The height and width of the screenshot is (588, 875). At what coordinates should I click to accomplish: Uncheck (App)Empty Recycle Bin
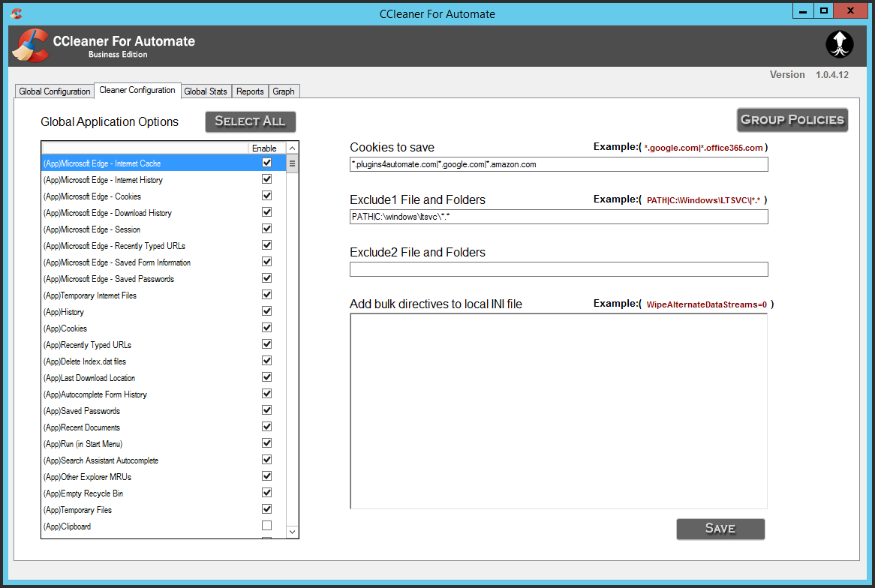tap(266, 493)
